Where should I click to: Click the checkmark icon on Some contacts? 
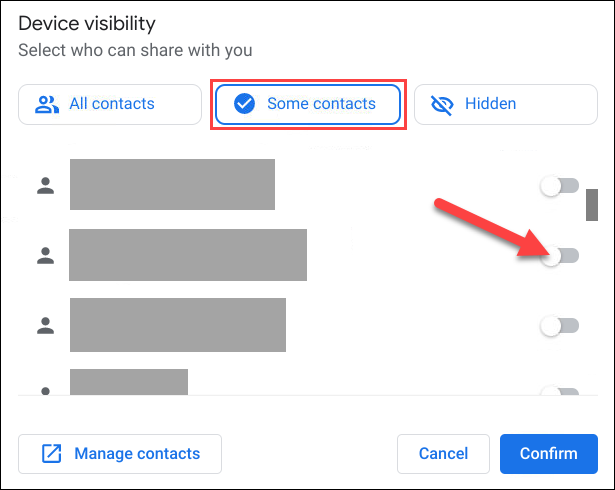coord(244,104)
